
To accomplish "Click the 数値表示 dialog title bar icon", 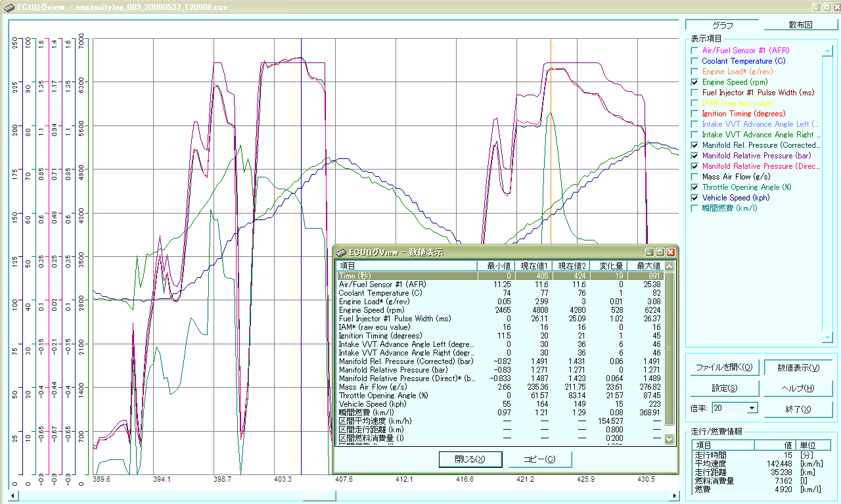I will [341, 252].
